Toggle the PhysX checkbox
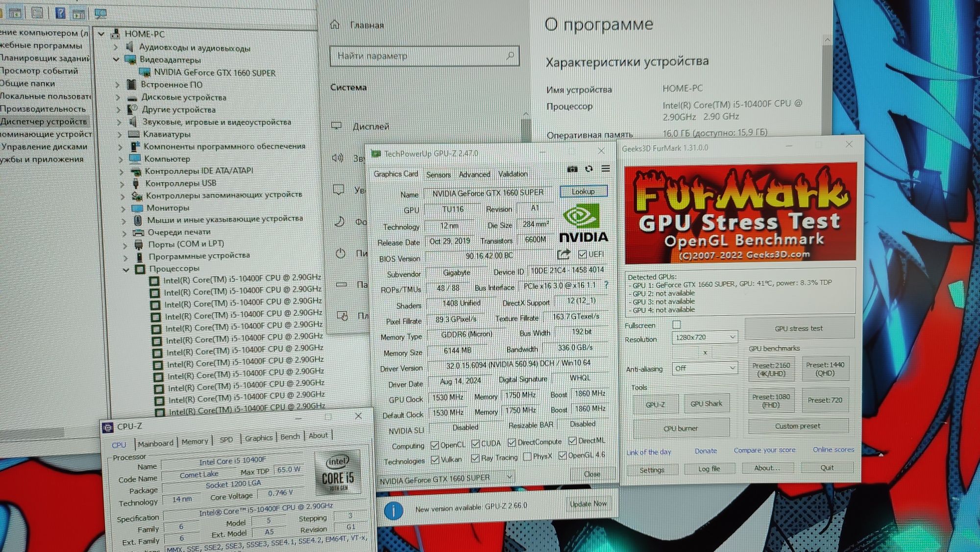This screenshot has width=980, height=552. 527,456
